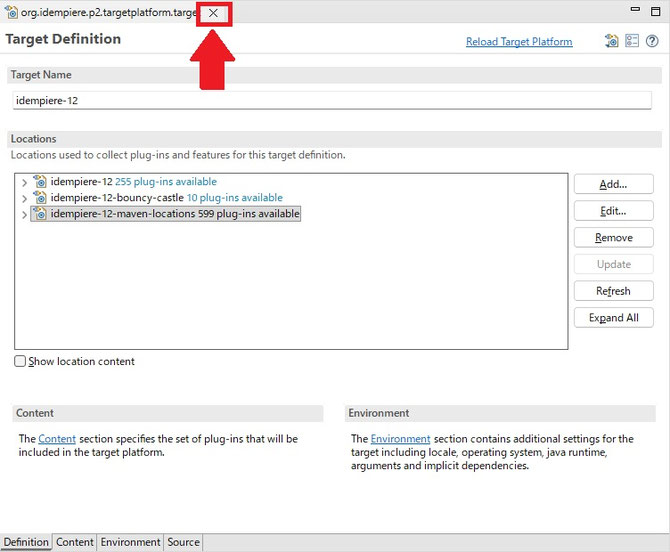Viewport: 670px width, 552px height.
Task: Click the Add... button
Action: 614,184
